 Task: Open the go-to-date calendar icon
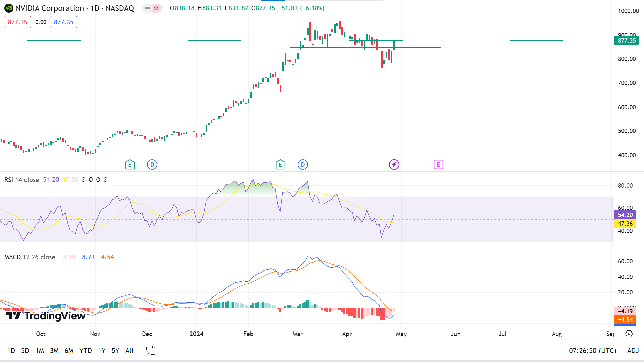tap(150, 350)
